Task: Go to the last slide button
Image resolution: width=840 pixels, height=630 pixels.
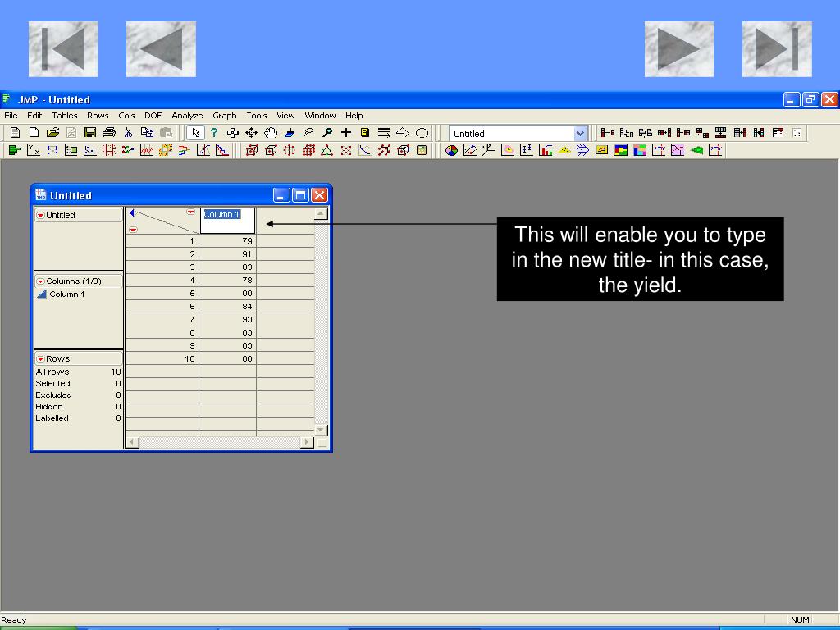Action: click(777, 49)
